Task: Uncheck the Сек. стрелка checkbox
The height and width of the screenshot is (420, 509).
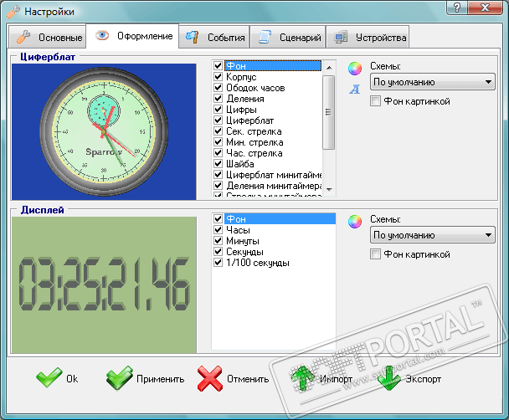Action: (x=219, y=131)
